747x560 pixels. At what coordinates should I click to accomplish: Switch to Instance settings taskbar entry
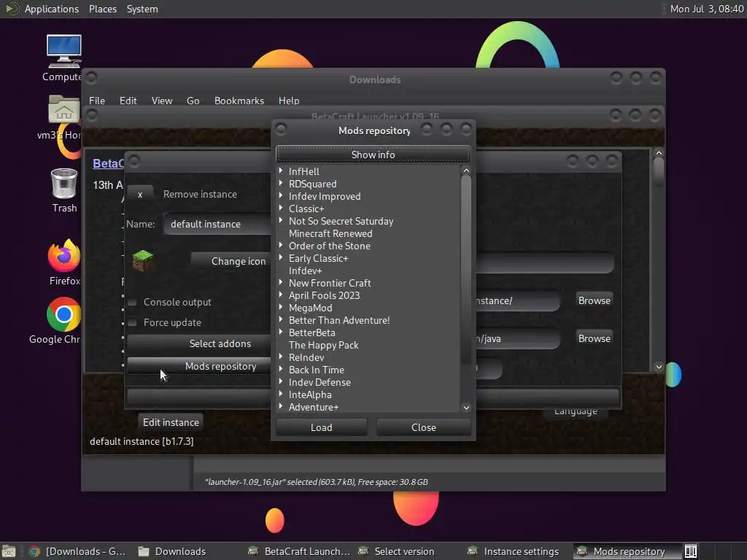pyautogui.click(x=513, y=551)
